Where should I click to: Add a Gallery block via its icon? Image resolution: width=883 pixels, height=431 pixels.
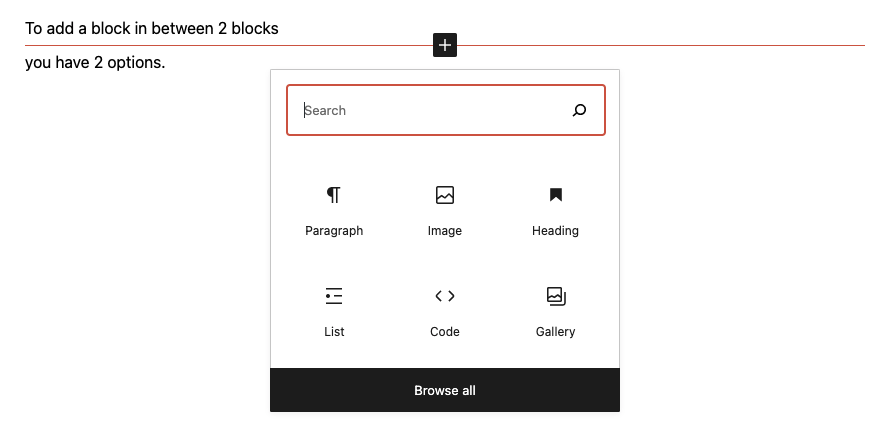(556, 296)
